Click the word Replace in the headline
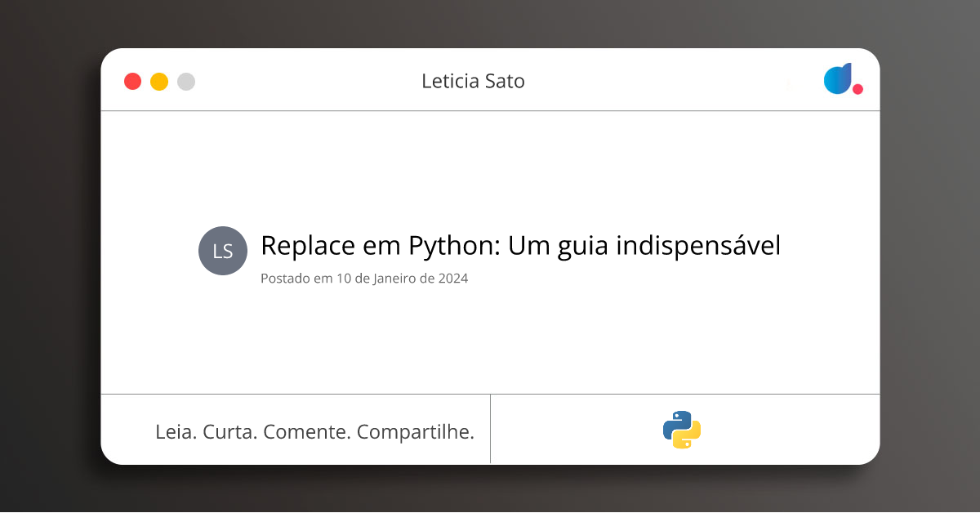This screenshot has height=513, width=980. coord(308,245)
